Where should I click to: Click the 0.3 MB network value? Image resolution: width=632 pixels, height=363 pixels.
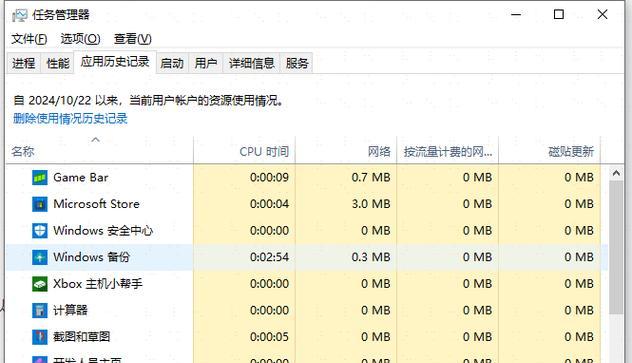(371, 257)
